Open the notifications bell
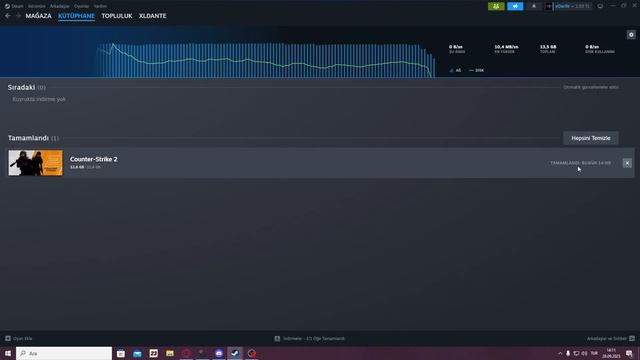This screenshot has height=360, width=640. (x=533, y=6)
